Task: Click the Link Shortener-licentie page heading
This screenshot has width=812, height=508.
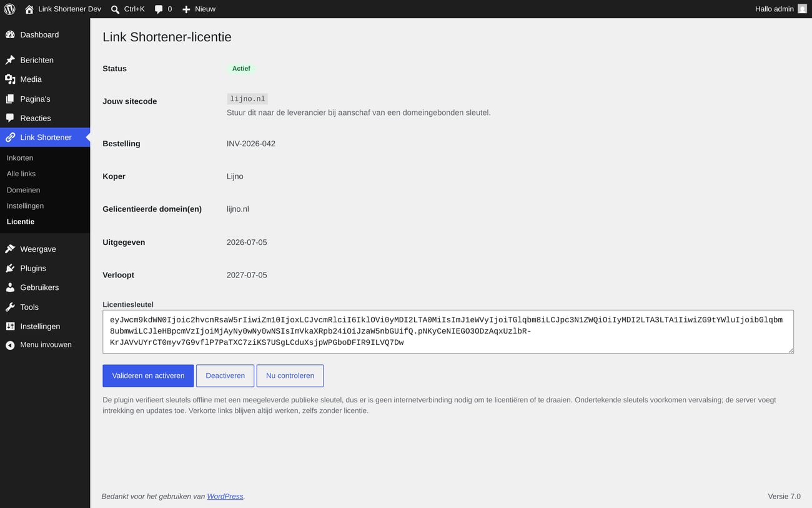Action: pyautogui.click(x=167, y=37)
